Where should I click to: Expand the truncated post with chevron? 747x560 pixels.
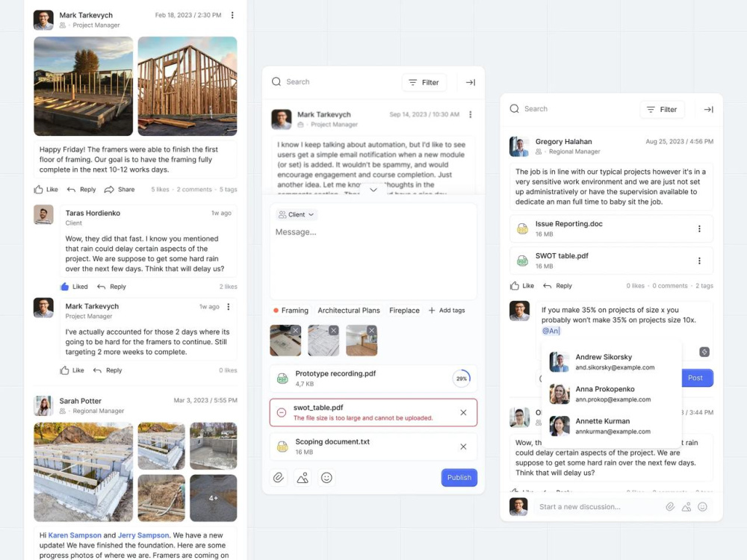(373, 190)
